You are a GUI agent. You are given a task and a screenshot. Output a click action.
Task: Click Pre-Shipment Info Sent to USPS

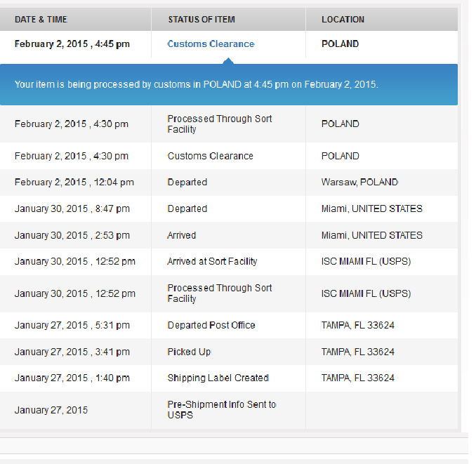point(221,410)
